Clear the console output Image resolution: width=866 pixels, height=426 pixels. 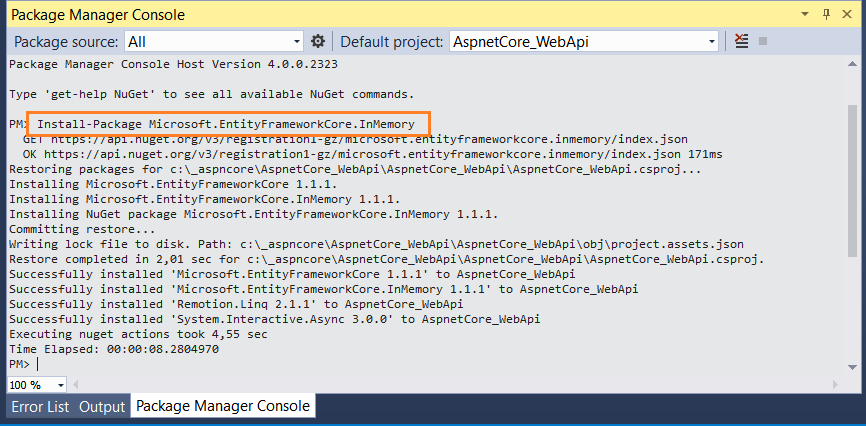(x=741, y=41)
